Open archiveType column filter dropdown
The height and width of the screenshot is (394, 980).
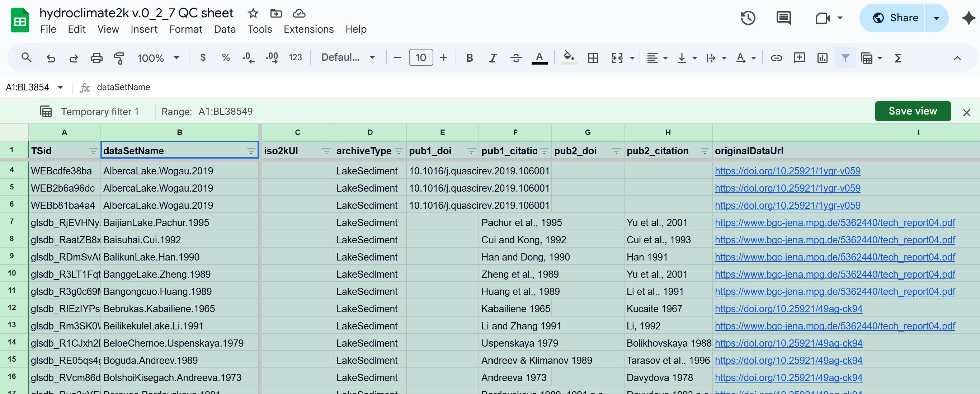coord(399,151)
